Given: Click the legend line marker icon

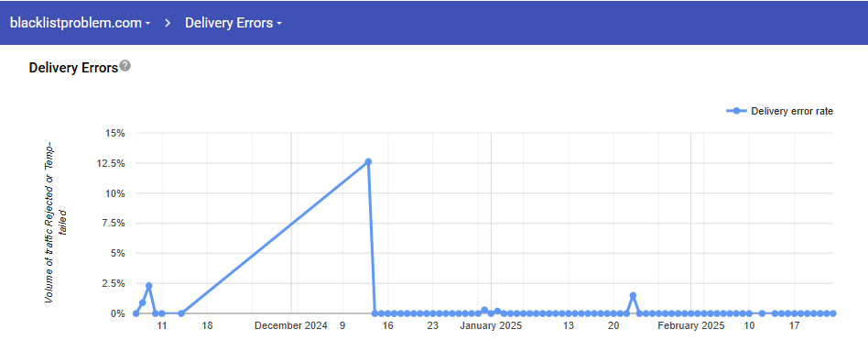Looking at the screenshot, I should (736, 111).
